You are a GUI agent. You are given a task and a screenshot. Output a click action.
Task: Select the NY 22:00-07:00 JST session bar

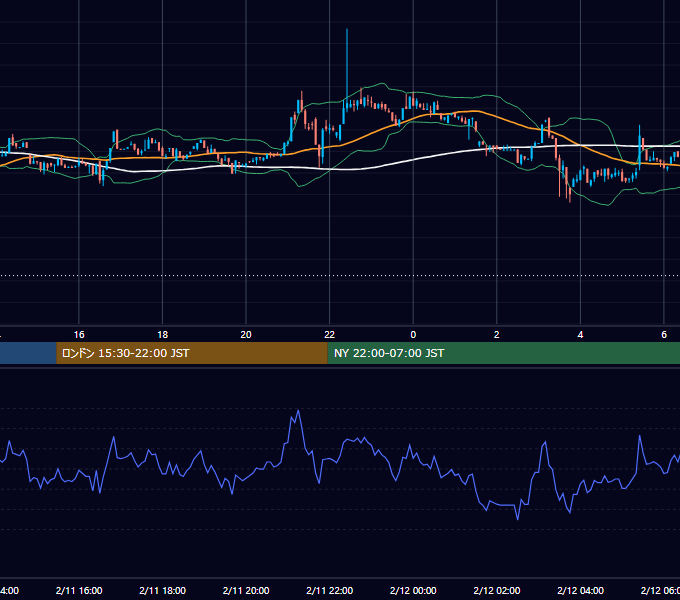[x=503, y=353]
